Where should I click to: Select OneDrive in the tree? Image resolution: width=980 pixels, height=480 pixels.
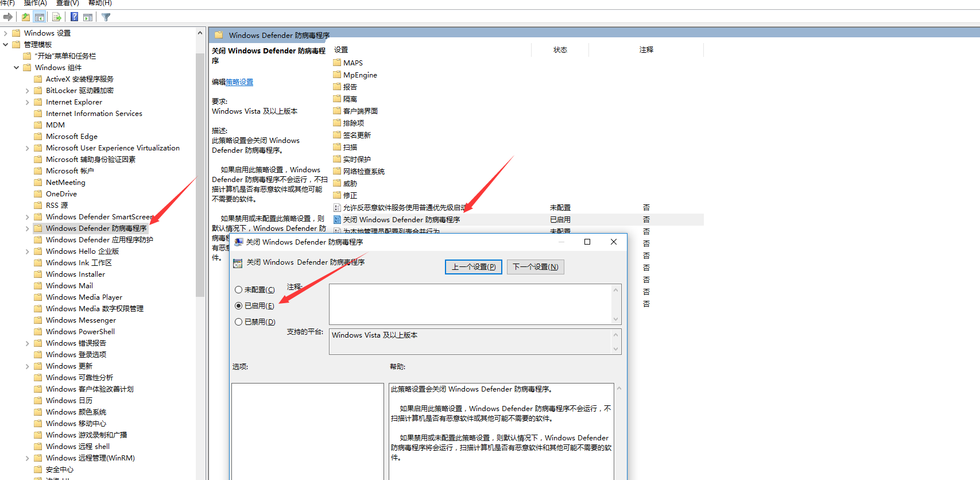point(61,194)
